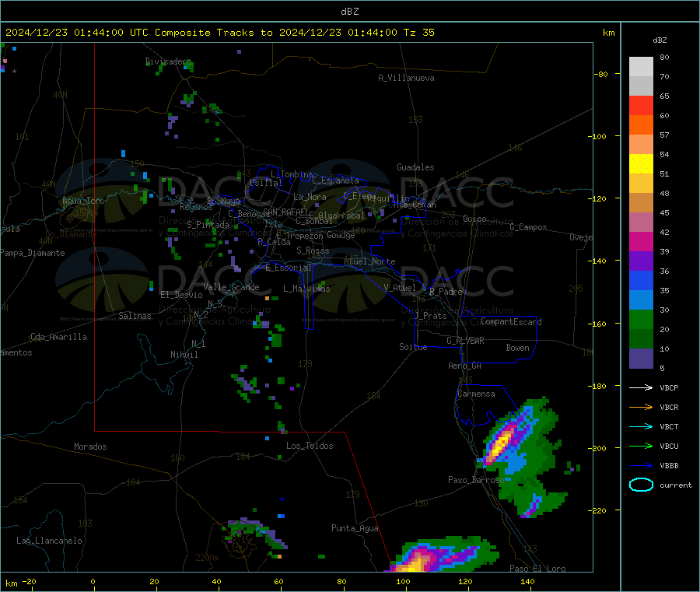The image size is (700, 592).
Task: Click the Morados location label
Action: coord(90,447)
